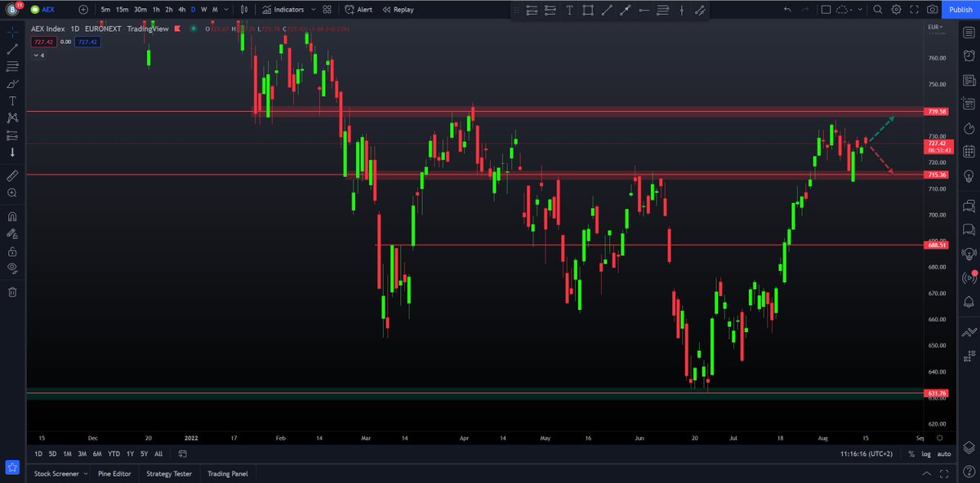Select the trend line tool
Screen dimensions: 980x483
point(12,50)
